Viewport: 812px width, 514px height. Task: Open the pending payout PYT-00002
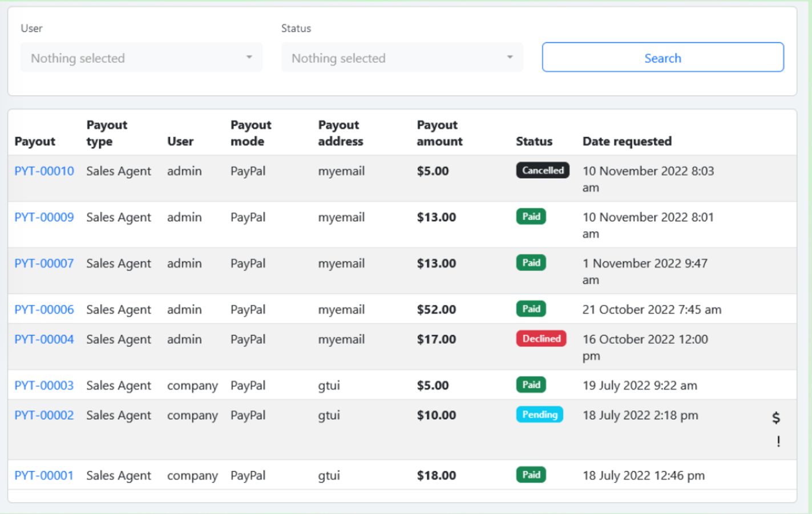[44, 415]
